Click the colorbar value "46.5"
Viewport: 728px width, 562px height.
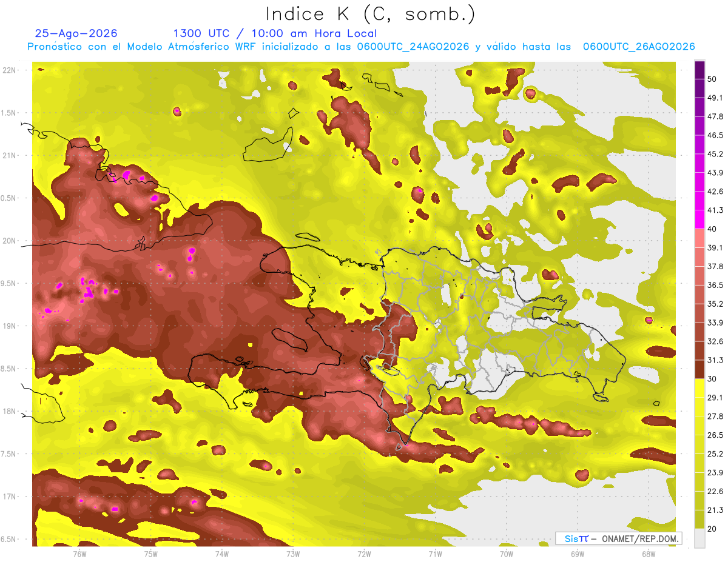tap(715, 135)
